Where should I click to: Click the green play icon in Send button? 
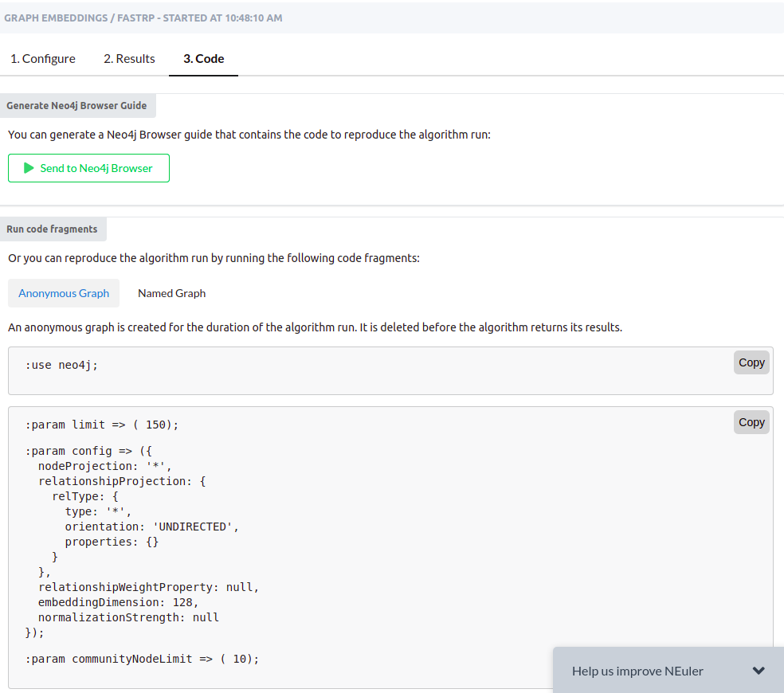[x=29, y=168]
